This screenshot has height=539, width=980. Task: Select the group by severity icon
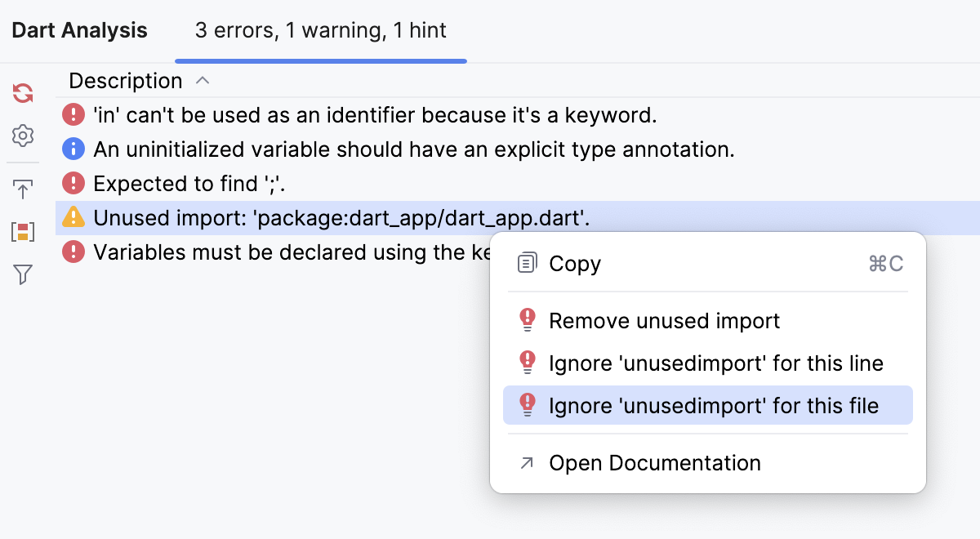point(22,231)
